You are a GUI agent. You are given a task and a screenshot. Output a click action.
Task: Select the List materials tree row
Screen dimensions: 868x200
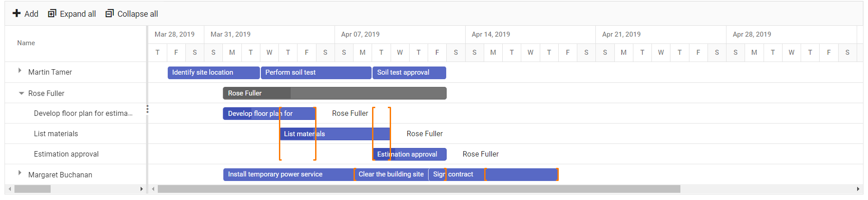tap(75, 133)
